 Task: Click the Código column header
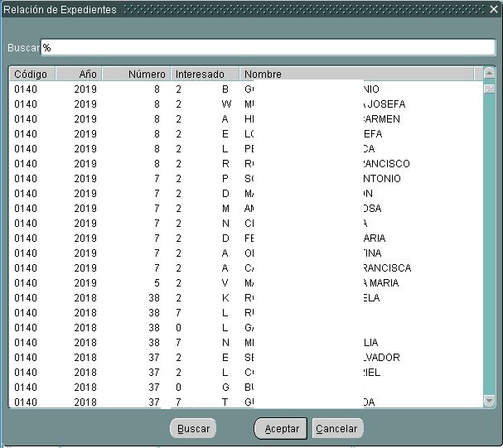[31, 75]
